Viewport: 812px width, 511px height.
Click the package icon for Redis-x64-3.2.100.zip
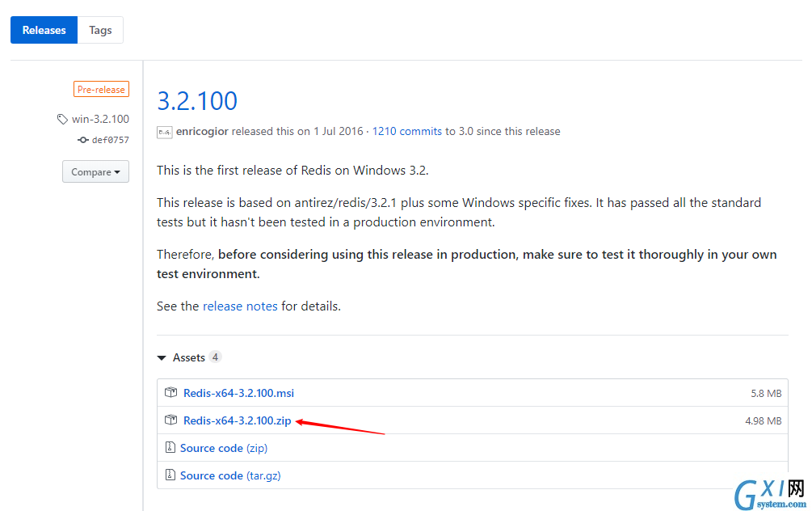tap(171, 420)
